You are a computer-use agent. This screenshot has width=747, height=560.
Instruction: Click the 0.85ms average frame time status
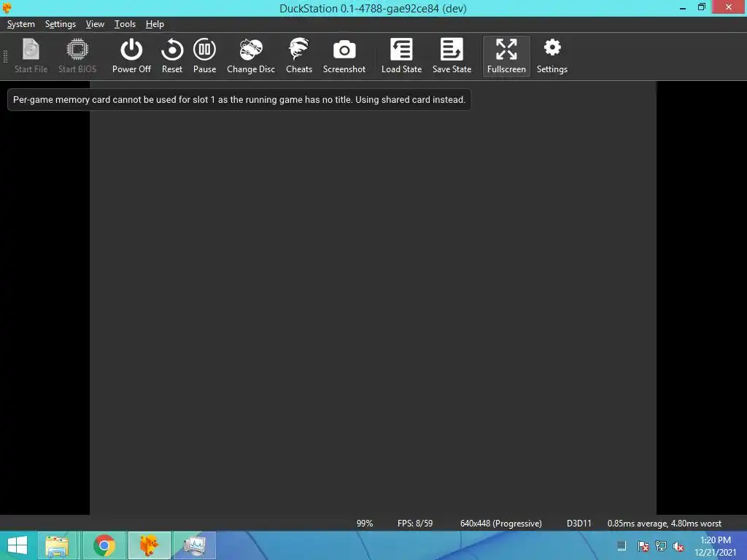pos(664,524)
